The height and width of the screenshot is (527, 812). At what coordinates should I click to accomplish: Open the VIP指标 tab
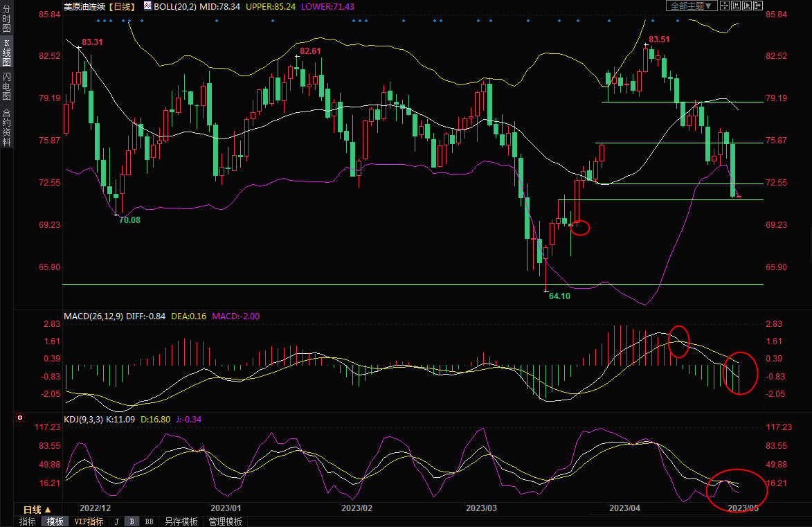click(x=89, y=521)
